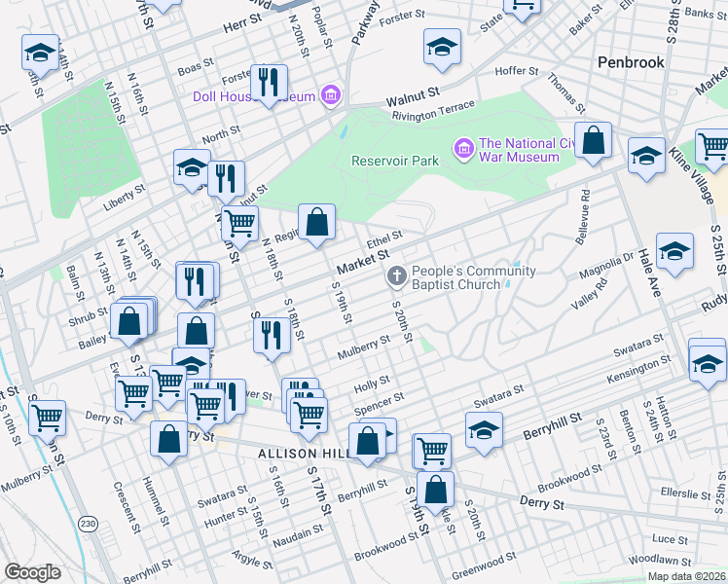Click shopping bag pin above Hummel St

168,443
